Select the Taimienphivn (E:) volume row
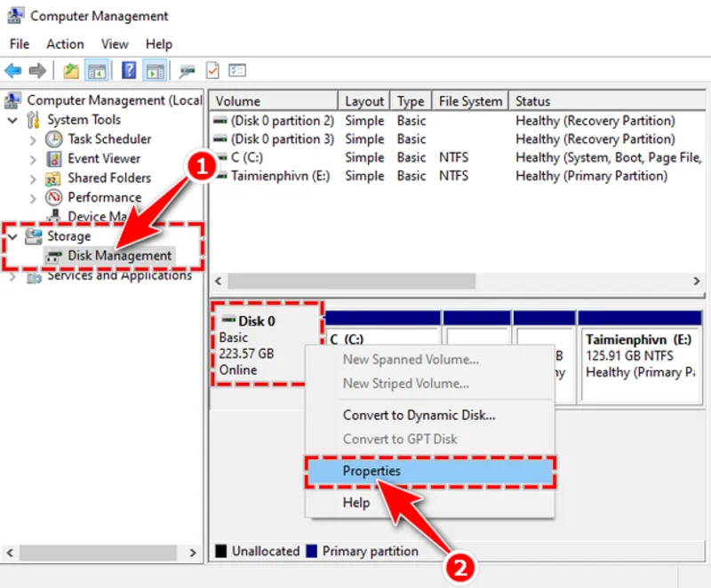The image size is (711, 588). pos(276,176)
